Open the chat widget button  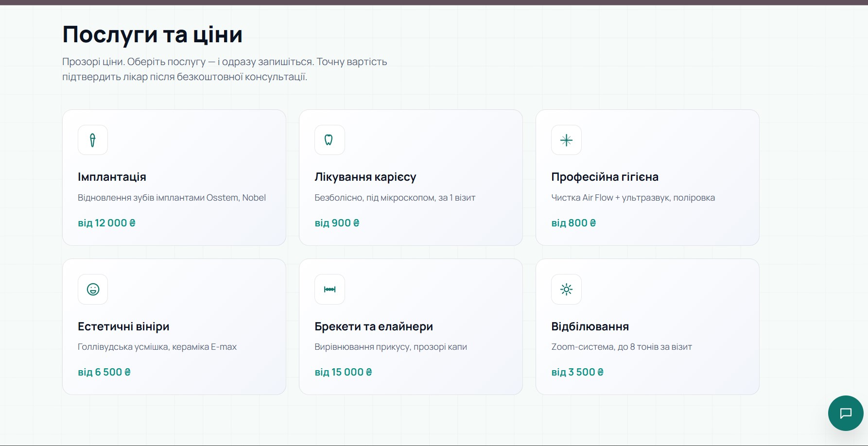pyautogui.click(x=846, y=413)
